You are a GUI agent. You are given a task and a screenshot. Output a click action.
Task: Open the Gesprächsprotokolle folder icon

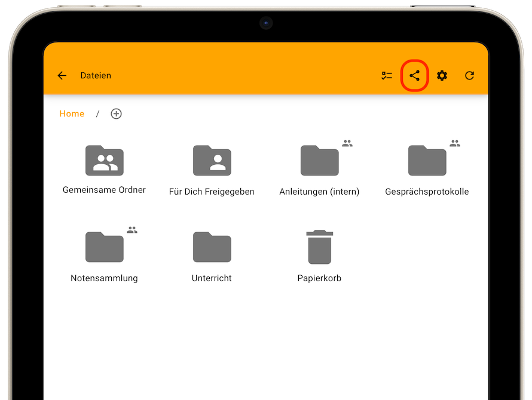[427, 161]
